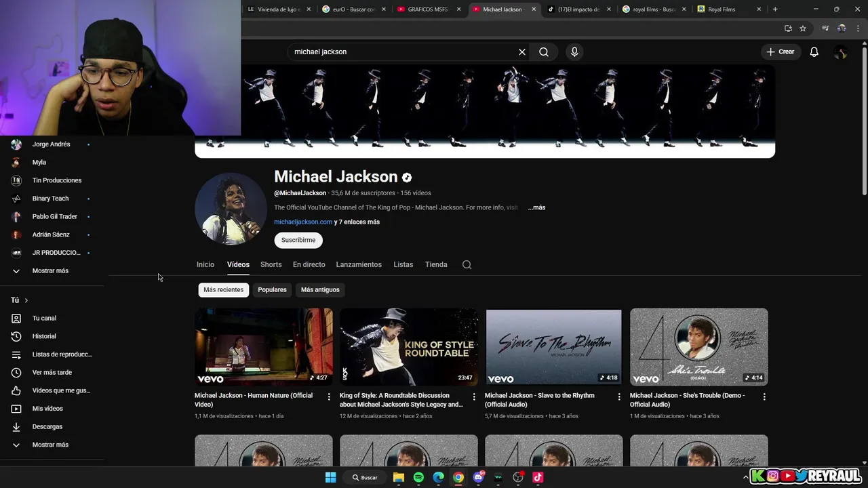Open Microsoft Edge from the taskbar
Screen dimensions: 868x488
[x=439, y=477]
